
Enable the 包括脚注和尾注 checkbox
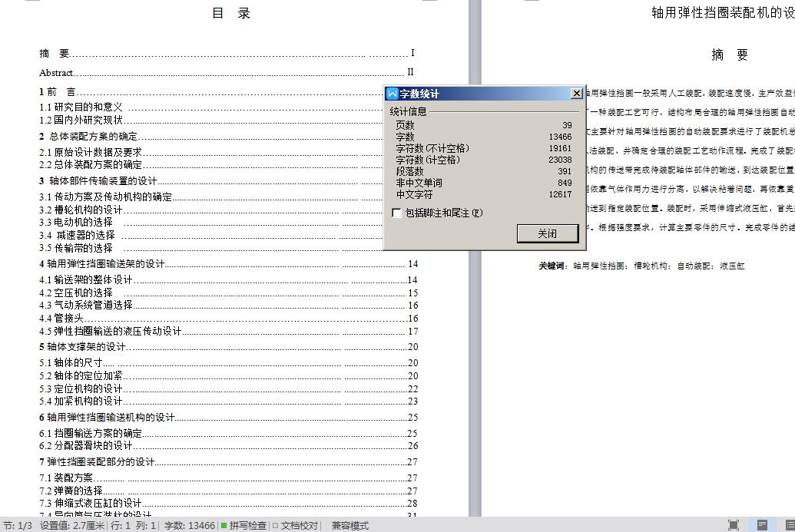click(x=396, y=213)
